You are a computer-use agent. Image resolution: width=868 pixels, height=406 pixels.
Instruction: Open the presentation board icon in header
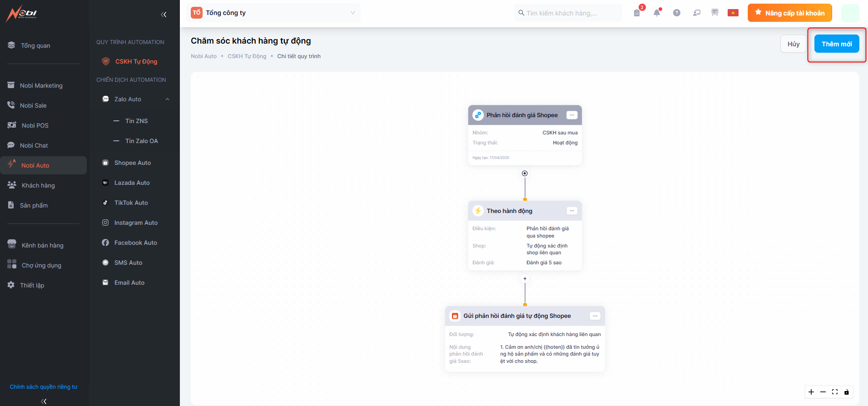(x=715, y=13)
